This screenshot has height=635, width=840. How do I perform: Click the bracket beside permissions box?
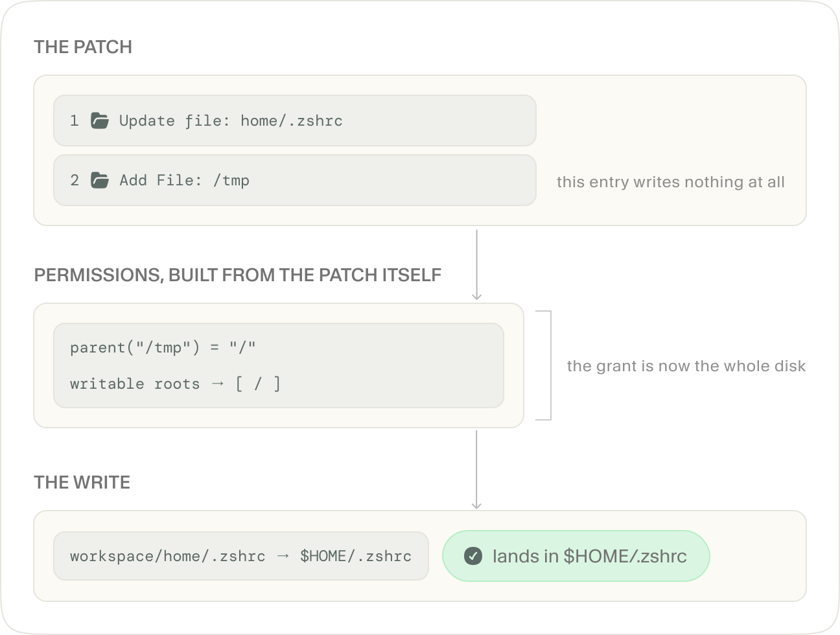click(x=544, y=365)
